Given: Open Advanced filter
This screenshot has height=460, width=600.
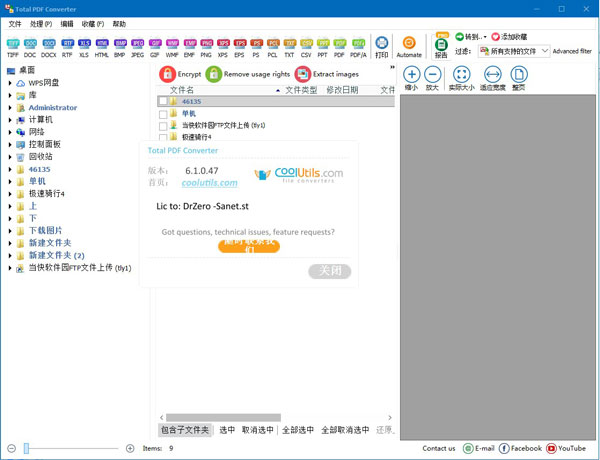Looking at the screenshot, I should coord(572,51).
